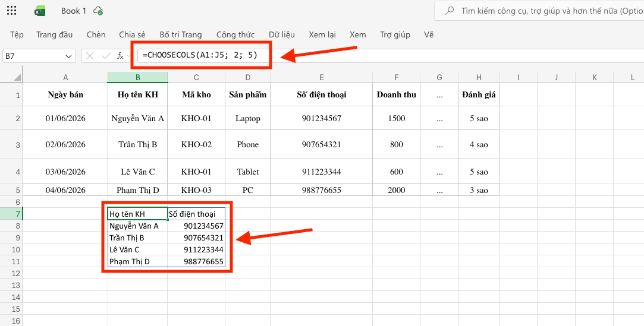Image resolution: width=644 pixels, height=326 pixels.
Task: Click header cell 'Đánh giá'
Action: [479, 95]
